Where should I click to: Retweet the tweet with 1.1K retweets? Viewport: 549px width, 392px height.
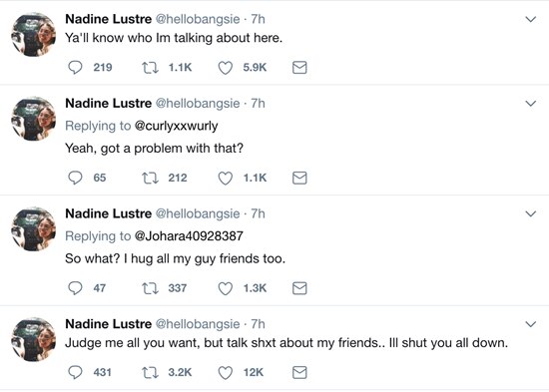(150, 67)
